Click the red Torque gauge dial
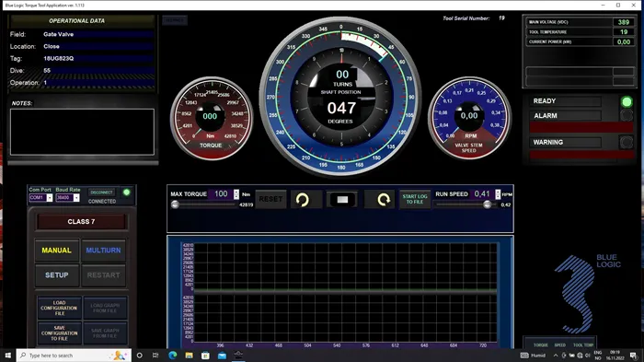 211,119
